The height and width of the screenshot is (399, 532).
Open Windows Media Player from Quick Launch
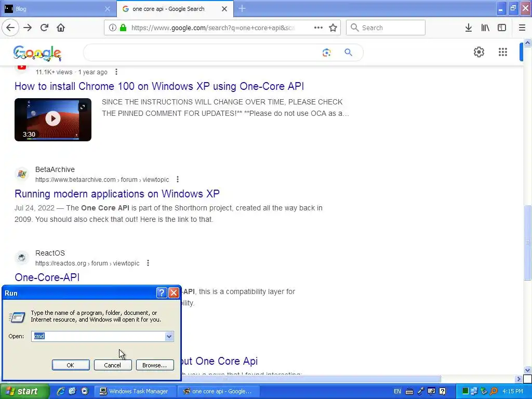pos(85,391)
